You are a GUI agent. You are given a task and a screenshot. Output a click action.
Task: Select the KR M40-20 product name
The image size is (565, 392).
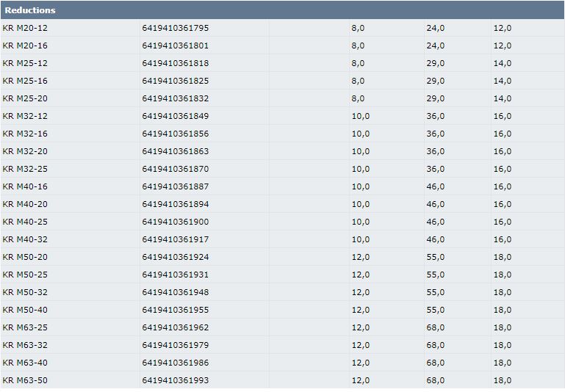(25, 205)
